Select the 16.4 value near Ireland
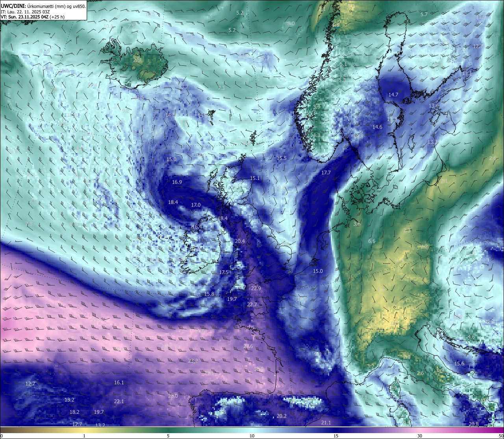The height and width of the screenshot is (439, 504). (197, 226)
